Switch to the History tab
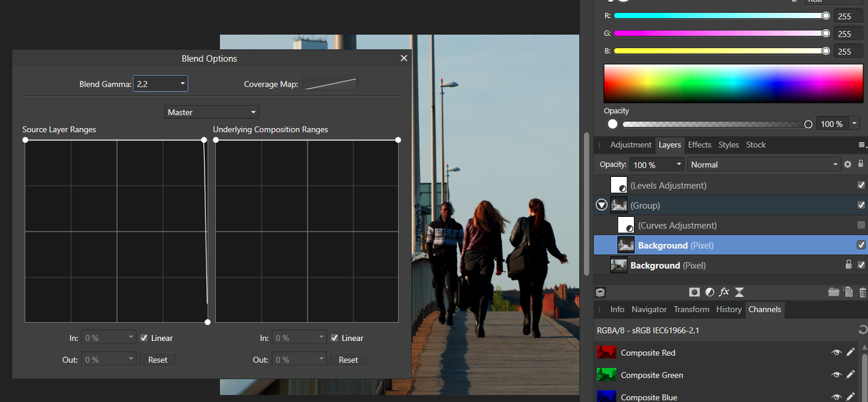This screenshot has height=402, width=868. pyautogui.click(x=729, y=309)
